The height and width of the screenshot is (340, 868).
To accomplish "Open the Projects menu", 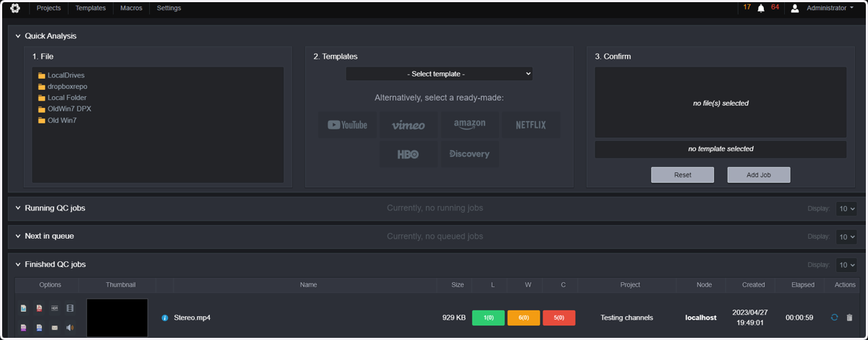I will (x=48, y=9).
